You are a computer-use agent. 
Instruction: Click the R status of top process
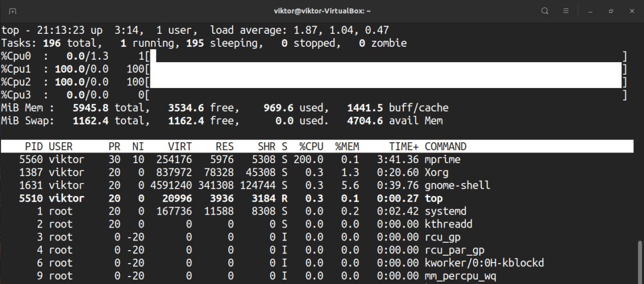click(284, 198)
